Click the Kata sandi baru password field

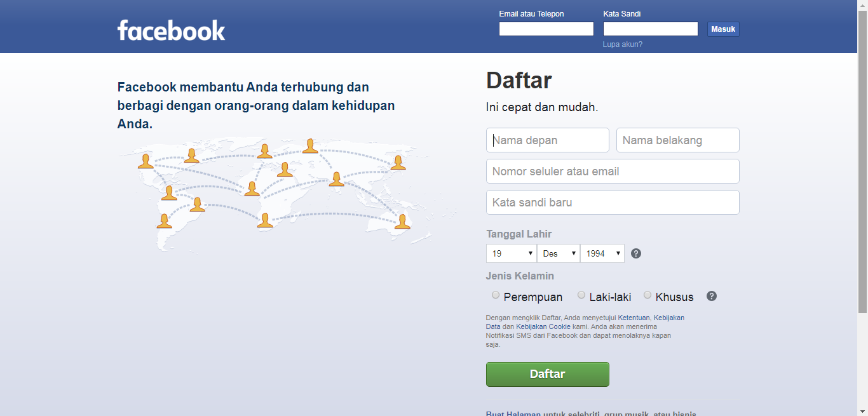pyautogui.click(x=613, y=202)
